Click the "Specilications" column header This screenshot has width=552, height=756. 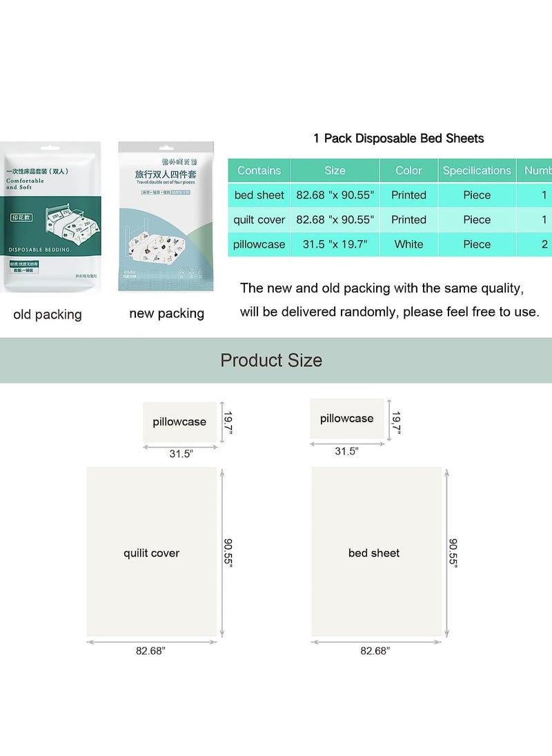click(477, 170)
